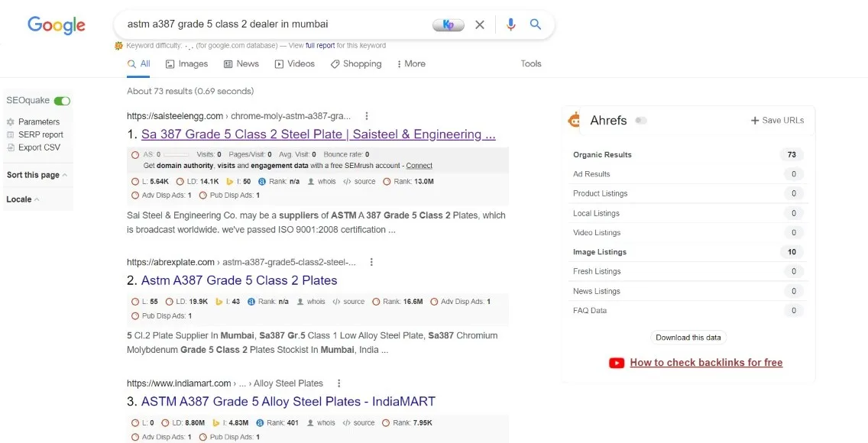
Task: Open three-dot menu for indiamart.com result
Action: coord(338,383)
